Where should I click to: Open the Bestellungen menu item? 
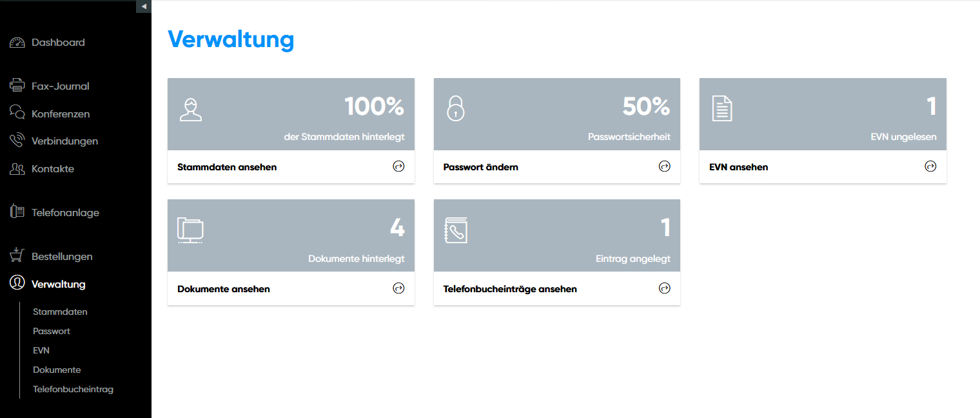coord(62,257)
